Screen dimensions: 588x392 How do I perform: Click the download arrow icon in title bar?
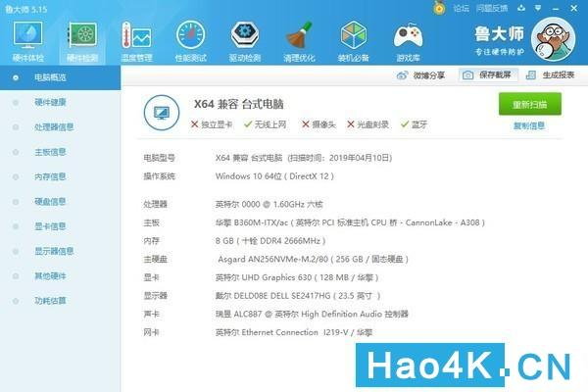[x=521, y=8]
